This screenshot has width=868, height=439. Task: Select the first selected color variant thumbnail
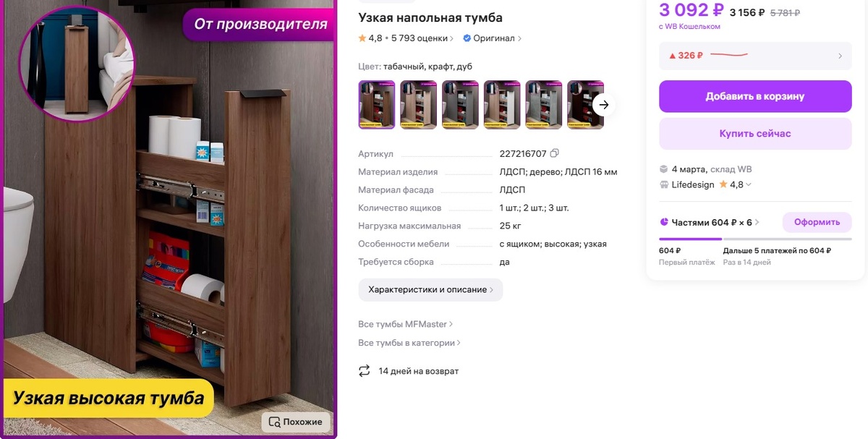[x=377, y=105]
